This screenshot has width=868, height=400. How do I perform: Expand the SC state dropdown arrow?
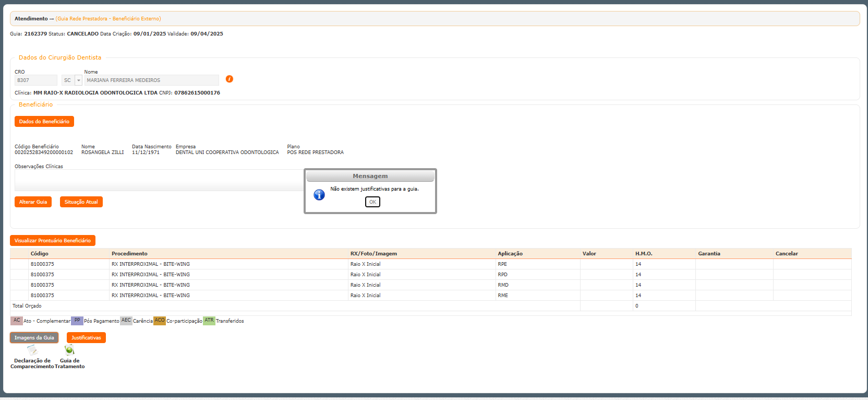coord(79,80)
